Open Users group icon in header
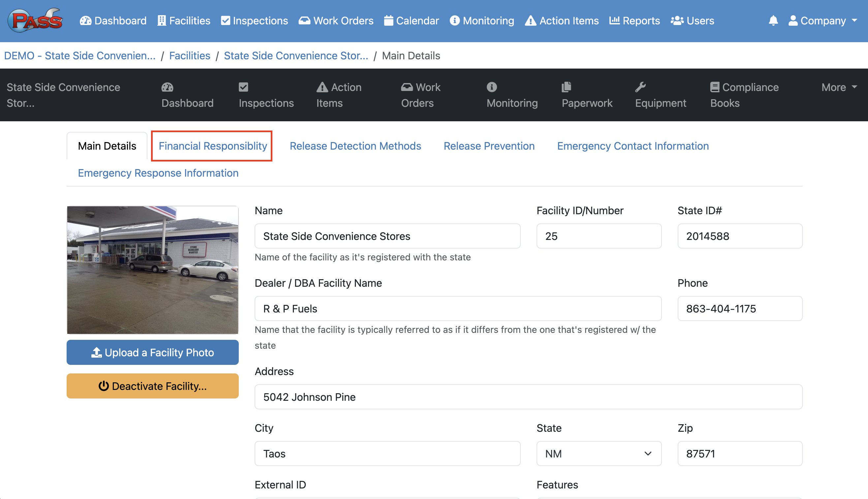Viewport: 868px width, 499px height. (677, 20)
